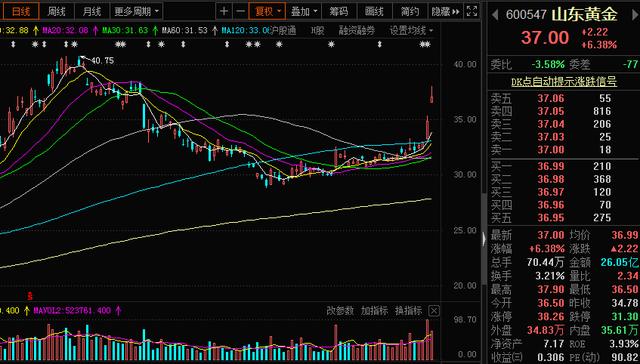640x364 pixels.
Task: Click 换指标 in volume panel
Action: [409, 311]
